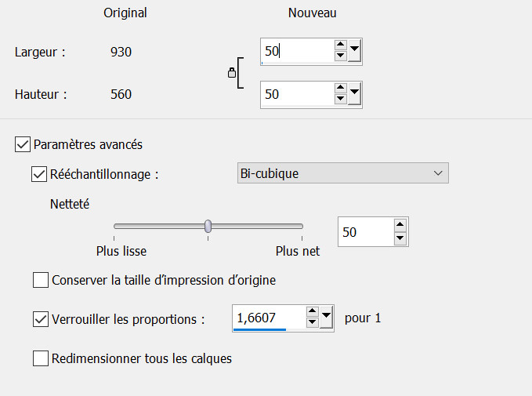Image resolution: width=532 pixels, height=396 pixels.
Task: Decrease the Netteté value with down arrow
Action: click(400, 238)
